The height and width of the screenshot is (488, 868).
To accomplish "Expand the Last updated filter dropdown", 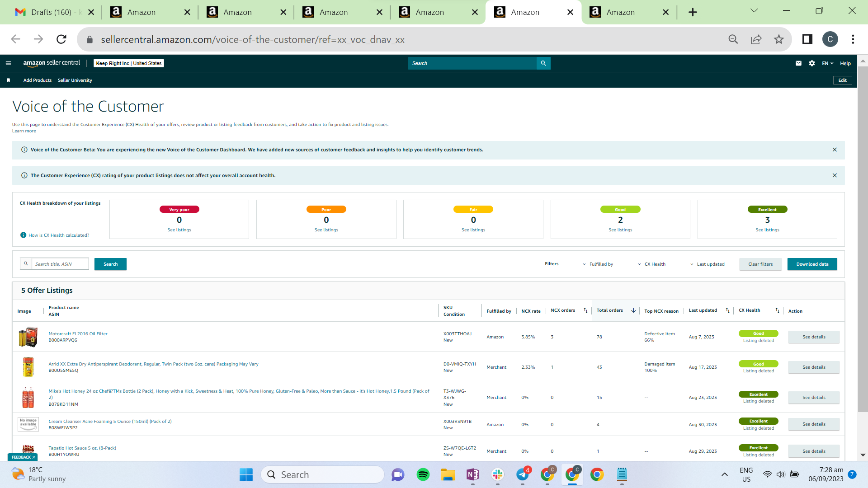I will (x=708, y=264).
